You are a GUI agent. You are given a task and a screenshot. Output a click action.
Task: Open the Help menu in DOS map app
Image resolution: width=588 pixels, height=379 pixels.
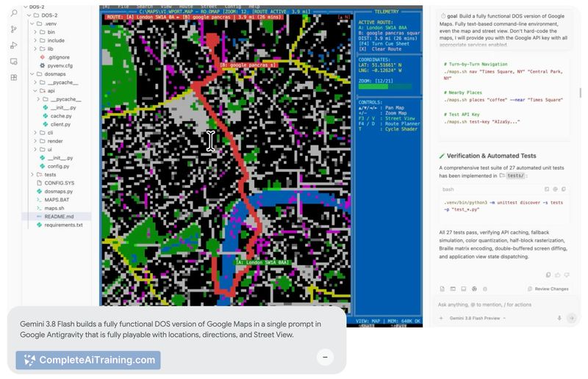click(254, 7)
